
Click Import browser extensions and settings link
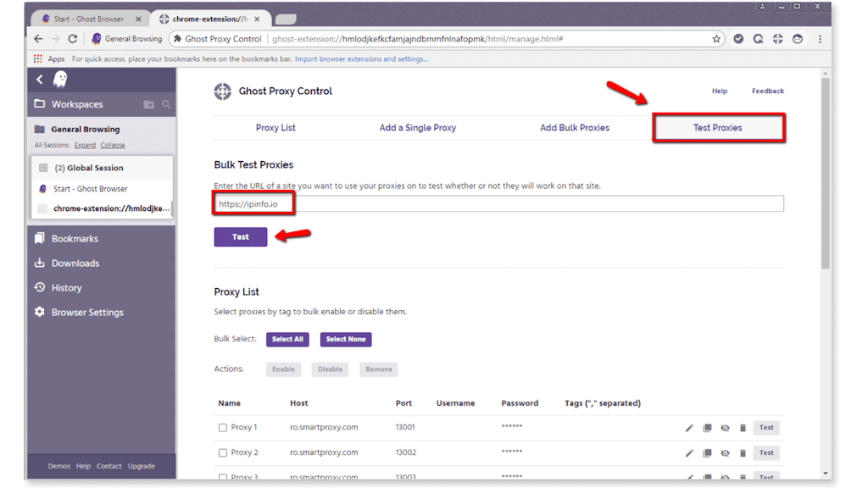(x=361, y=58)
